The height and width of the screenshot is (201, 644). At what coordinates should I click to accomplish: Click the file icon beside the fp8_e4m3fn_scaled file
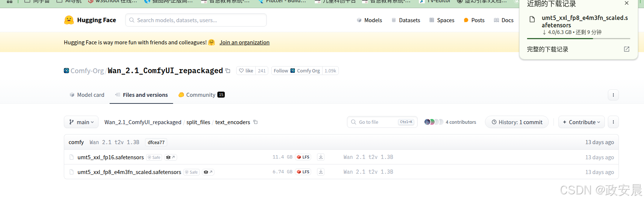72,172
